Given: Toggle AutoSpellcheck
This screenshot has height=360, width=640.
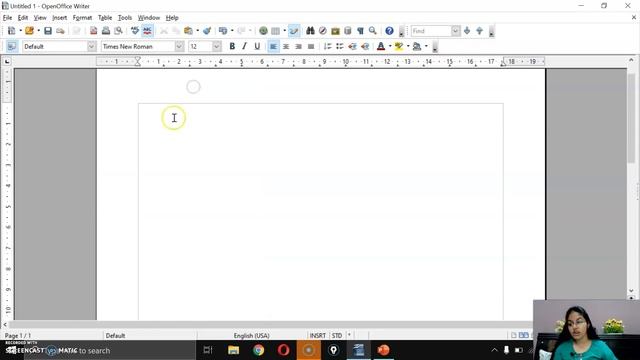Looking at the screenshot, I should [x=147, y=31].
